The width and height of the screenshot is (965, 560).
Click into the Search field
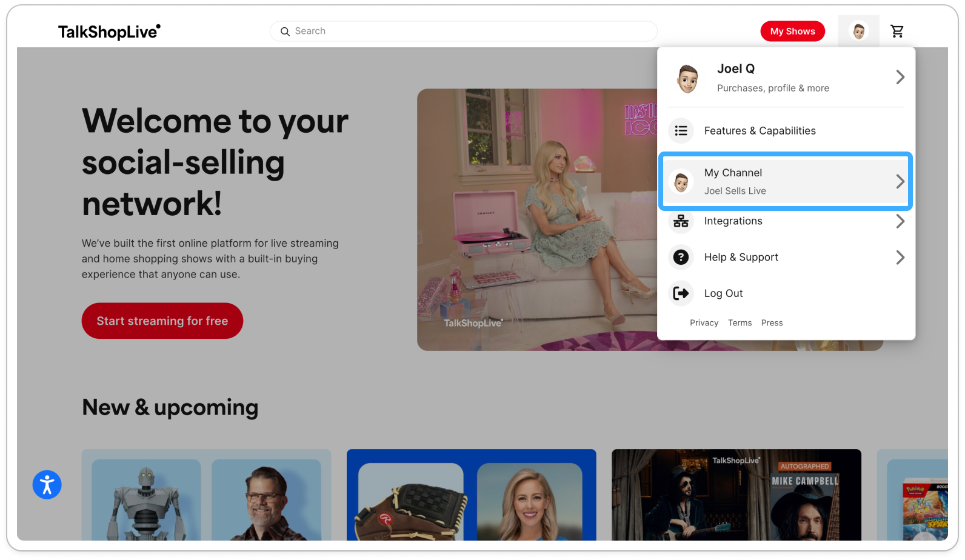coord(464,32)
